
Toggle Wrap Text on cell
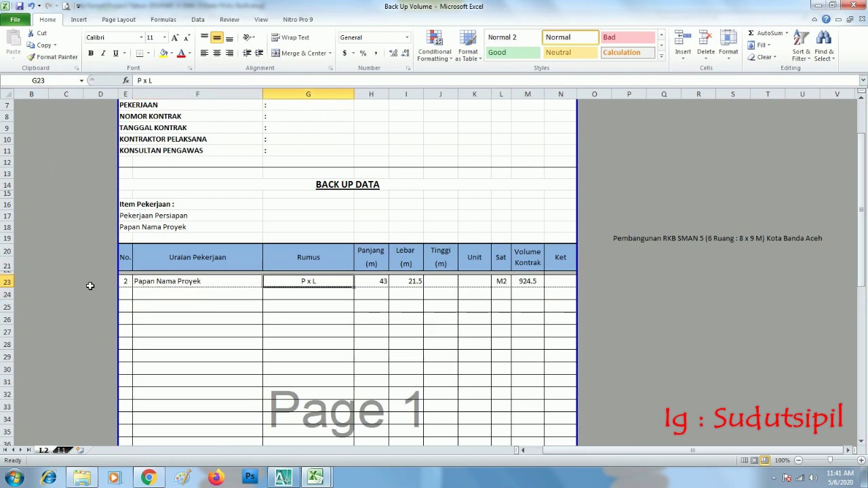[x=290, y=37]
